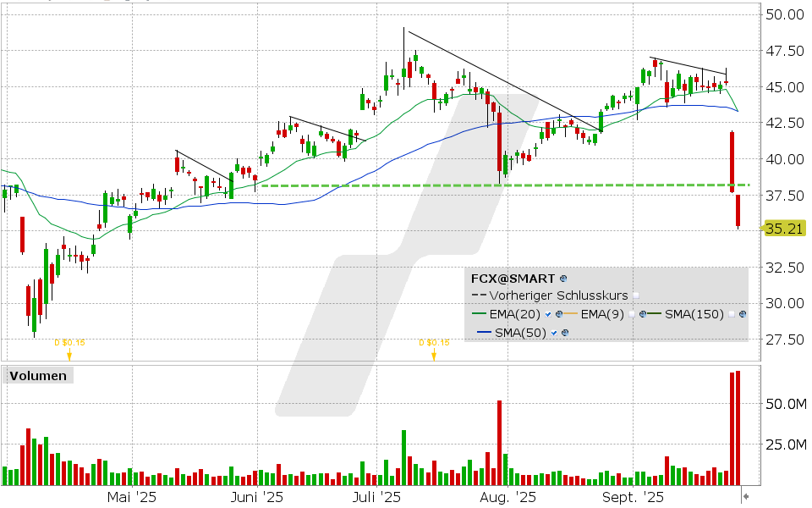The image size is (812, 508).
Task: Click the Volumen panel label
Action: 38,375
